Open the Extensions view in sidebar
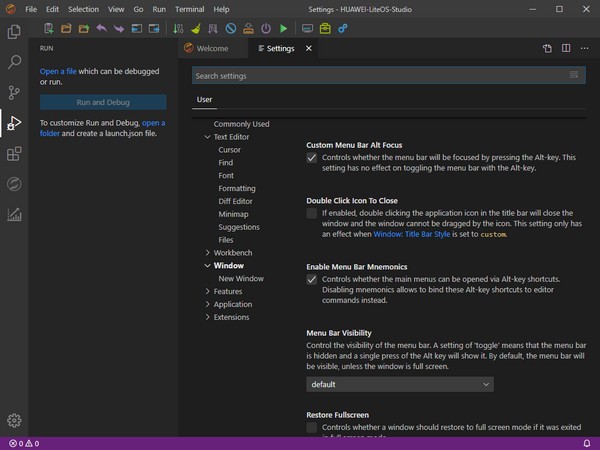600x450 pixels. 14,154
